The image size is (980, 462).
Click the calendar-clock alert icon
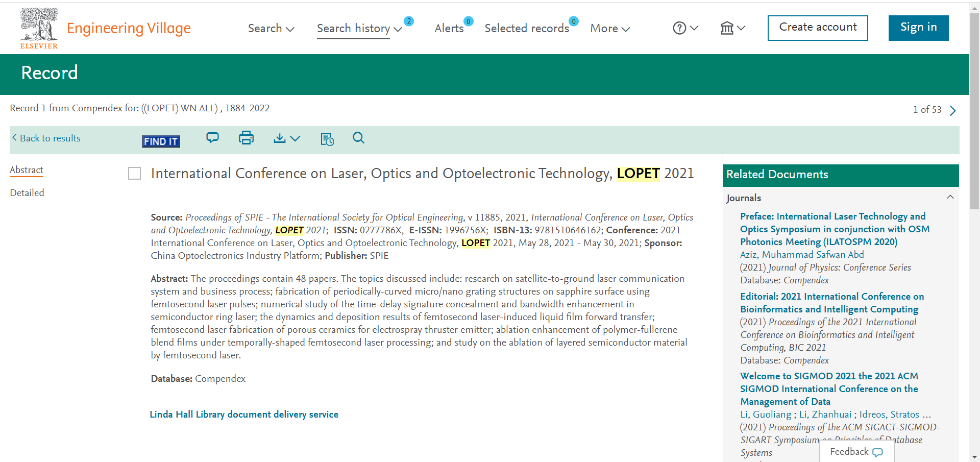[327, 139]
